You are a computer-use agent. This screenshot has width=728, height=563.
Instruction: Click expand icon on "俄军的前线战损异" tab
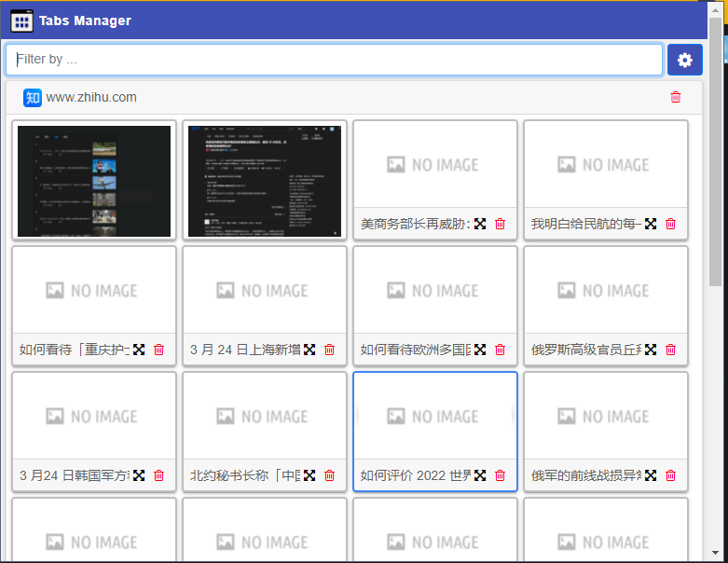pyautogui.click(x=651, y=475)
